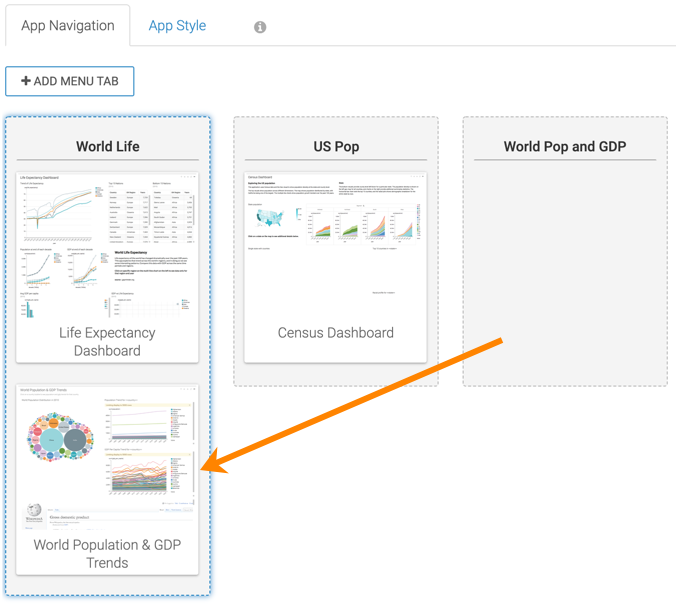Click the bubble chart in the World Population preview
The image size is (676, 610).
pyautogui.click(x=60, y=438)
